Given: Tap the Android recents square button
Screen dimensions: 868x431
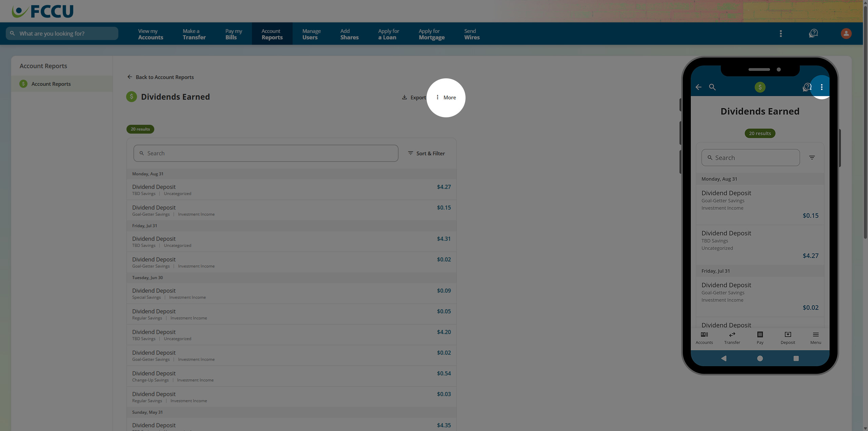Looking at the screenshot, I should tap(796, 358).
